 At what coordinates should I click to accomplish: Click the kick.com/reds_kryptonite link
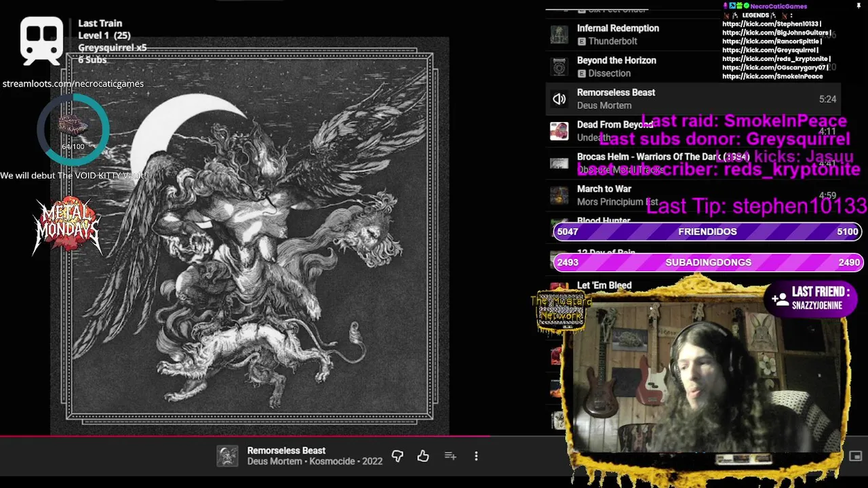[776, 59]
